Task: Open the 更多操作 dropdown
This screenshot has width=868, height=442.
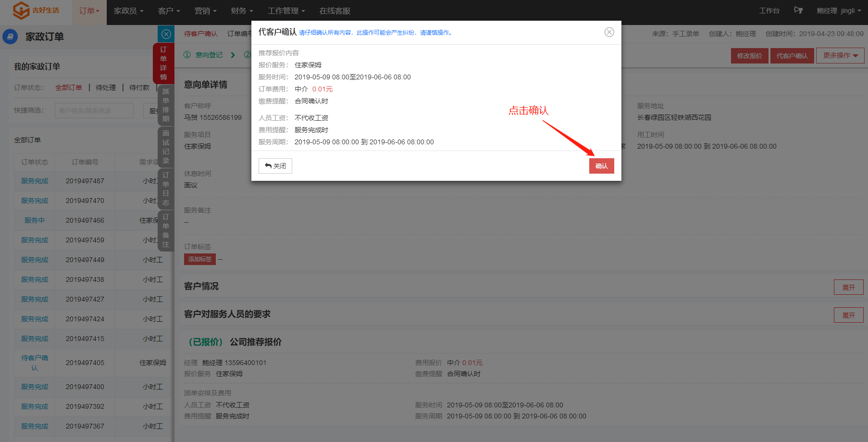Action: (840, 56)
